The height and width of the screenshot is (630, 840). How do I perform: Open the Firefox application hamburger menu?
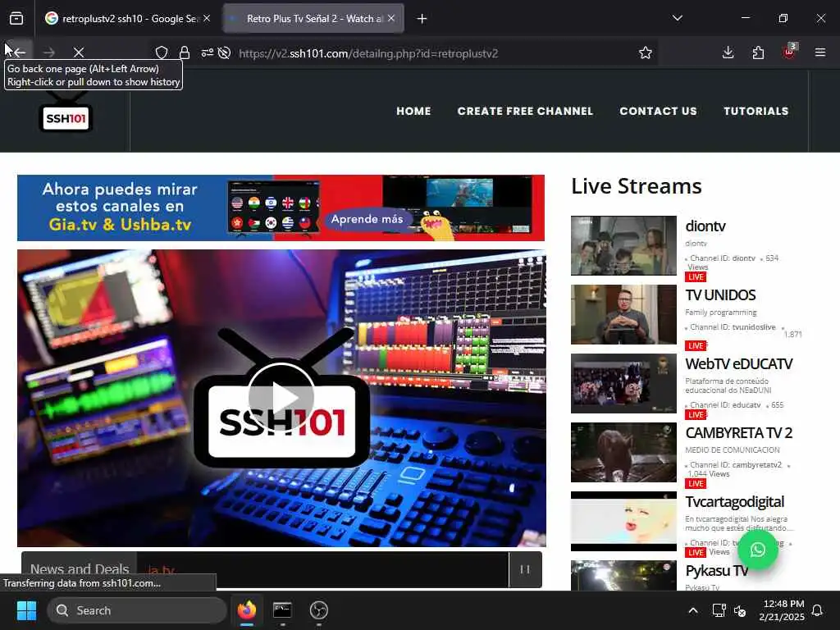tap(820, 52)
